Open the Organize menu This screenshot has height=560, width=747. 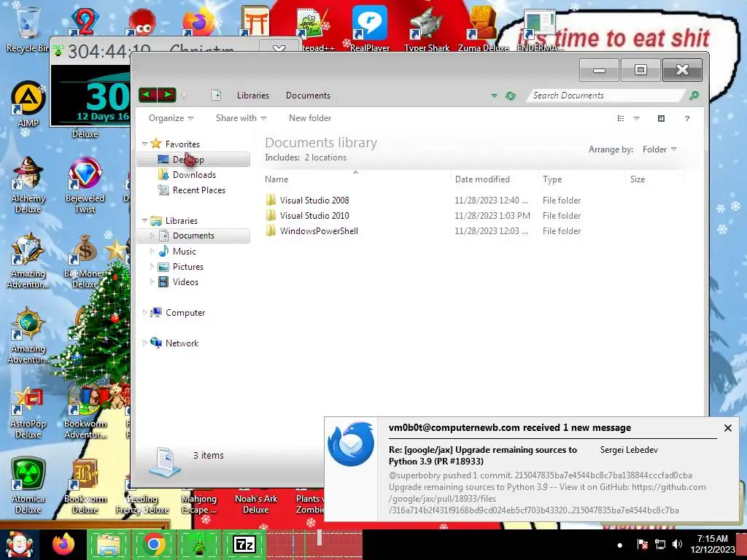(x=171, y=118)
